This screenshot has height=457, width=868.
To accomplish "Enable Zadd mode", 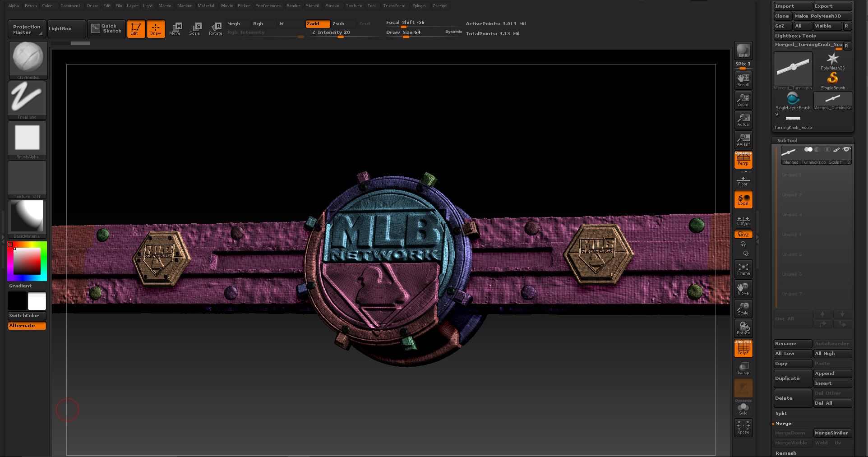I will coord(318,23).
